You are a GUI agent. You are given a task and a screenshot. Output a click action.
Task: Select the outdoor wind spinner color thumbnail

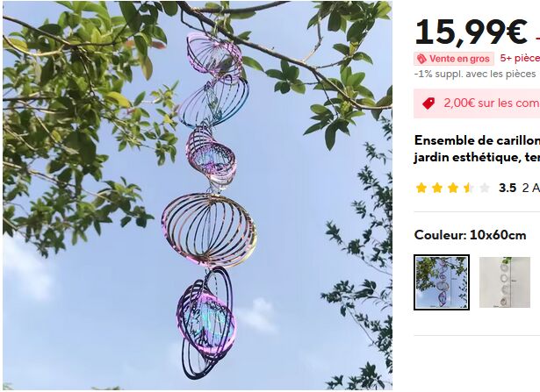pos(442,282)
